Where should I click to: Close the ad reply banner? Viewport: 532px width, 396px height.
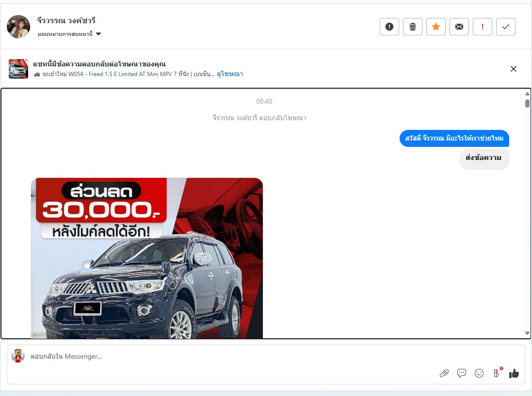(514, 69)
